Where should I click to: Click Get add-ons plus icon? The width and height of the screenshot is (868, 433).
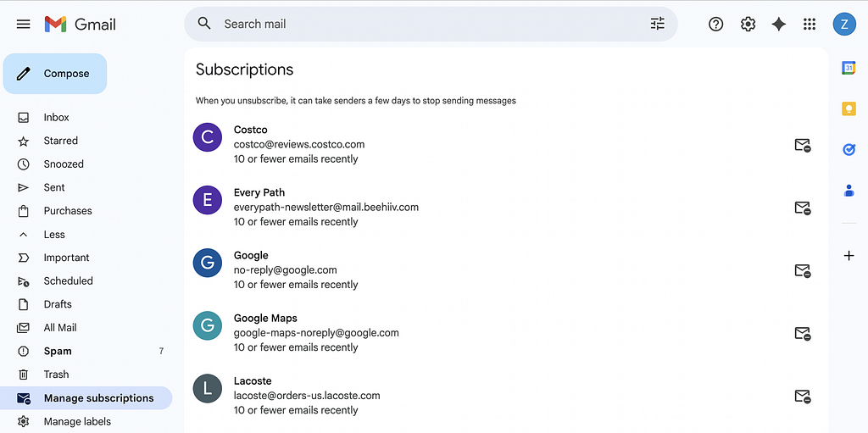pos(849,255)
